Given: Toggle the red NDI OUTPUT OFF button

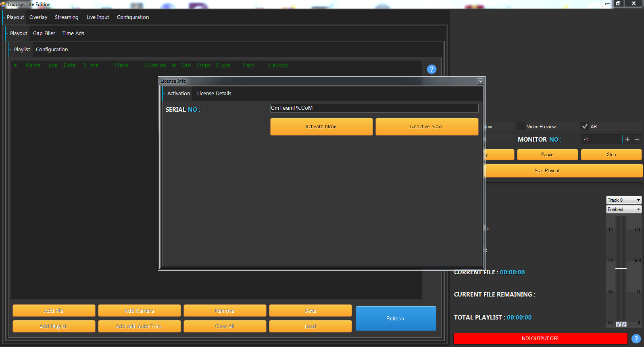Looking at the screenshot, I should [540, 339].
